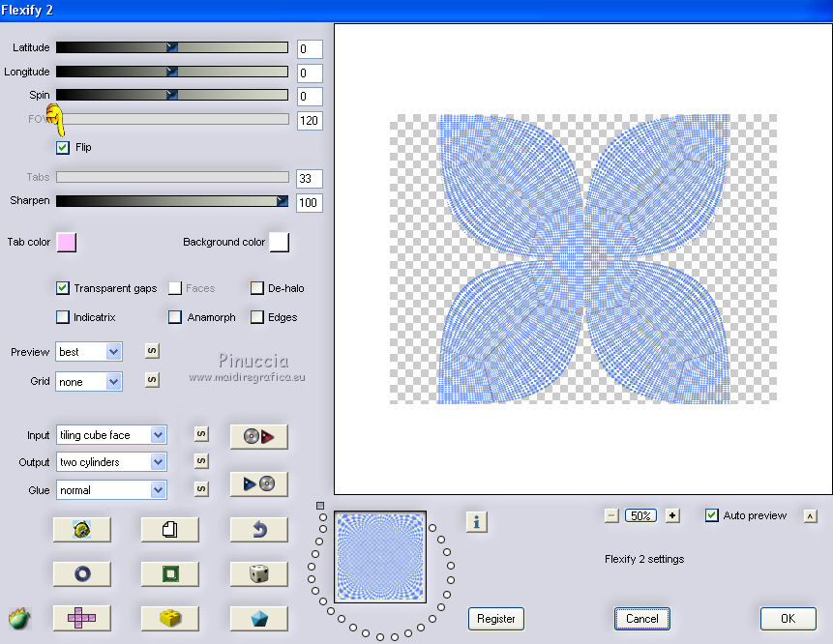833x644 pixels.
Task: Open the Glue mode dropdown
Action: click(x=111, y=490)
